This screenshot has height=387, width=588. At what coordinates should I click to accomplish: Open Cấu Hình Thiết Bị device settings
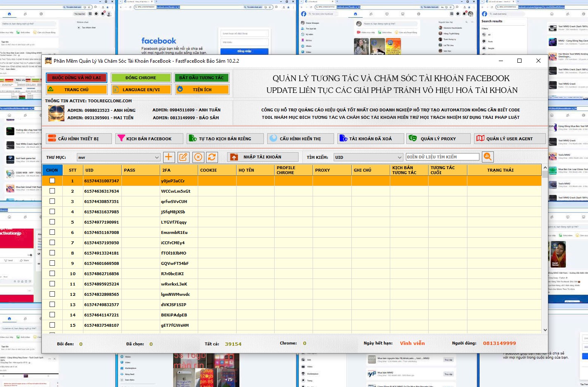pyautogui.click(x=78, y=139)
